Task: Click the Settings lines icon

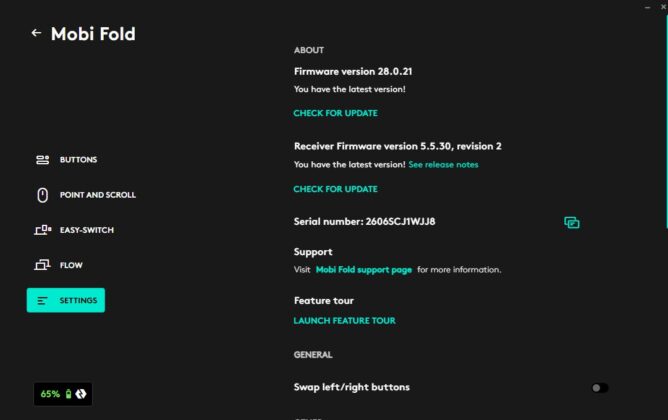Action: [42, 301]
